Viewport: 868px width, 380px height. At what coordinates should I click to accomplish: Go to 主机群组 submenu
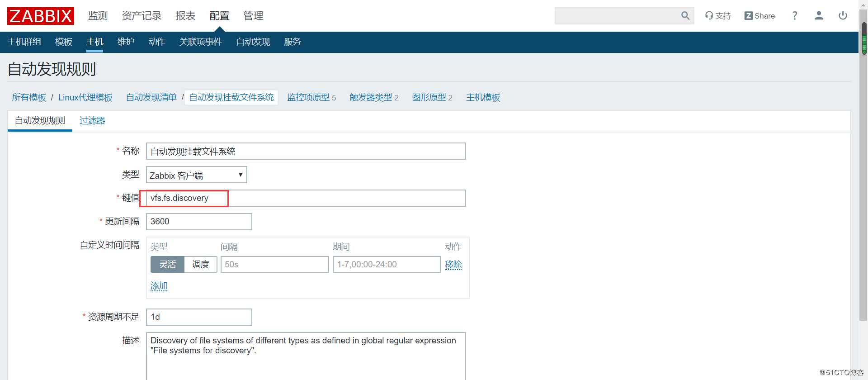(24, 42)
